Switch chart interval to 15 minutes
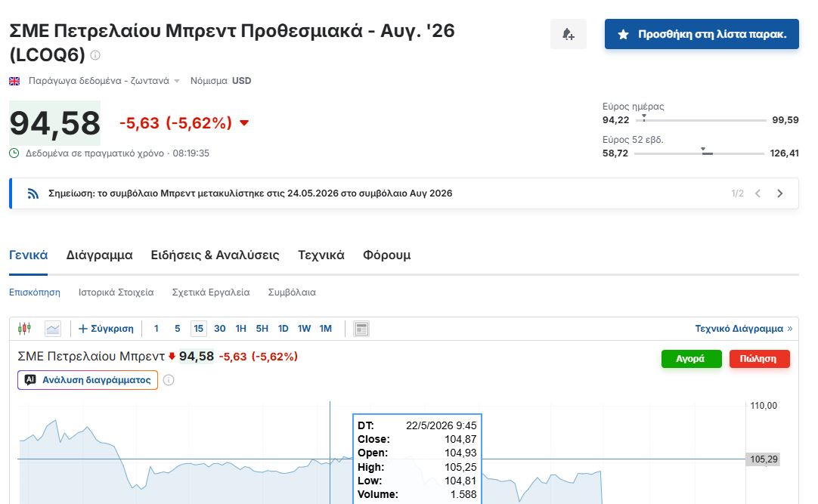 click(198, 329)
